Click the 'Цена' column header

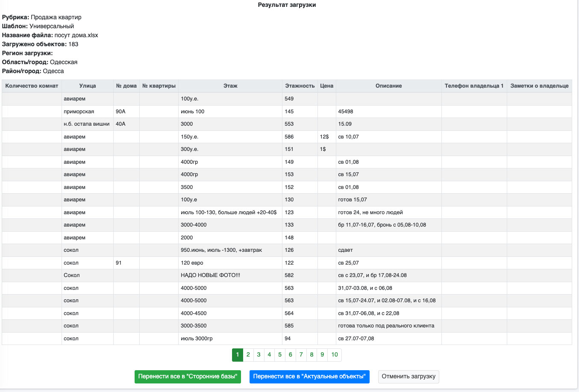coord(326,86)
